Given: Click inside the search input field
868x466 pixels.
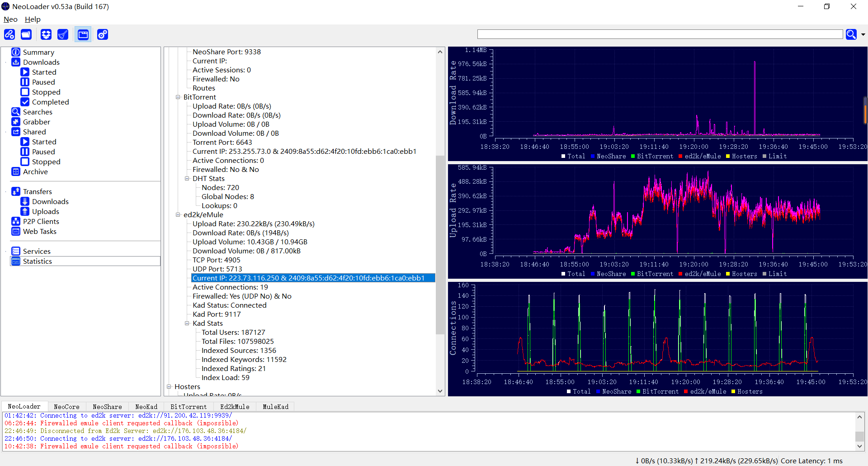Looking at the screenshot, I should pos(660,34).
